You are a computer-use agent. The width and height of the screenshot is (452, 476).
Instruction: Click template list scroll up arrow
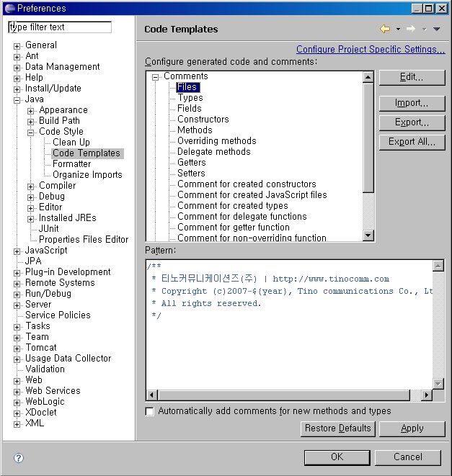pyautogui.click(x=368, y=77)
